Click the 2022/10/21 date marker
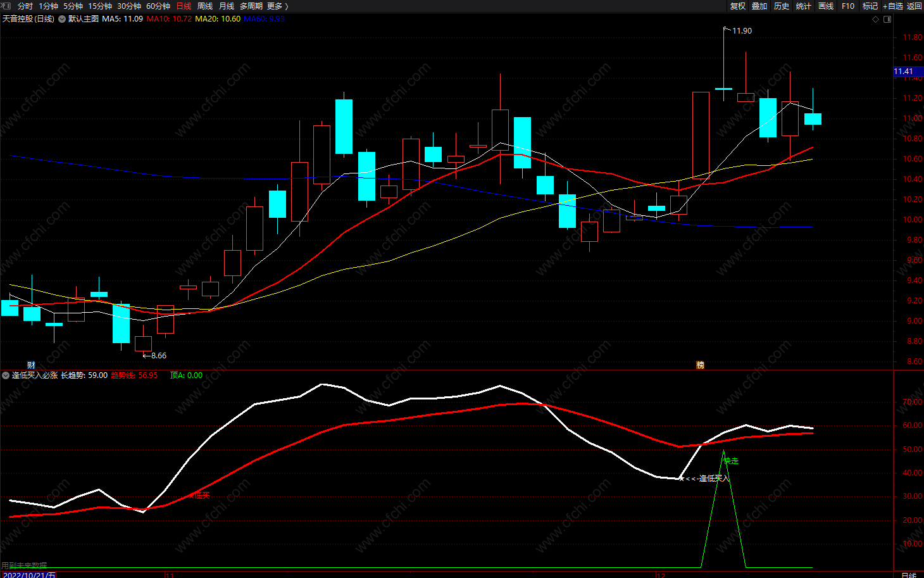Image resolution: width=924 pixels, height=578 pixels. (28, 575)
